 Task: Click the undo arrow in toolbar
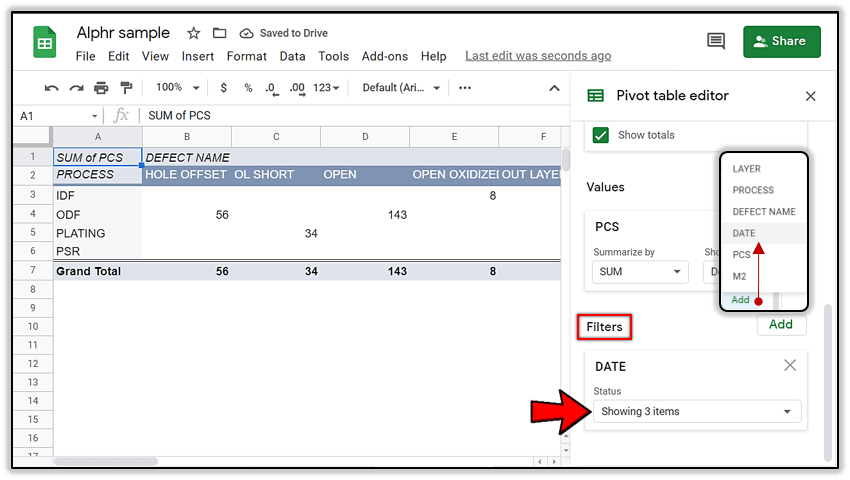(52, 88)
